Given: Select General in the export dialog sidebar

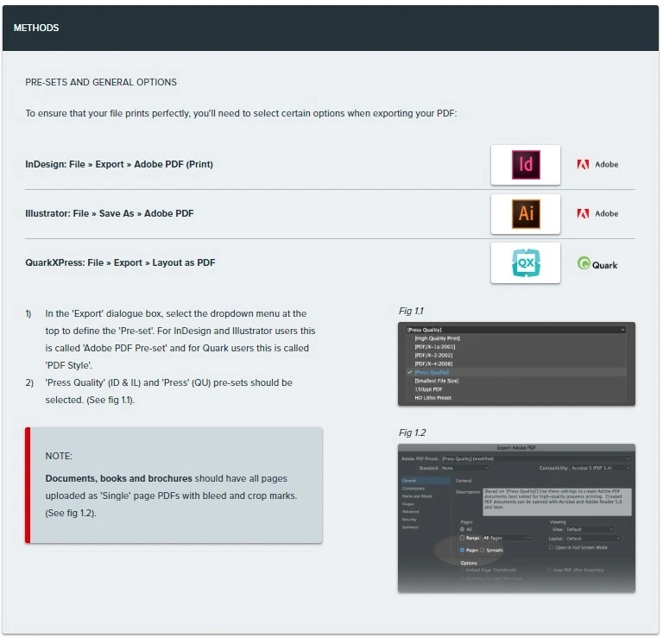Looking at the screenshot, I should tap(425, 481).
